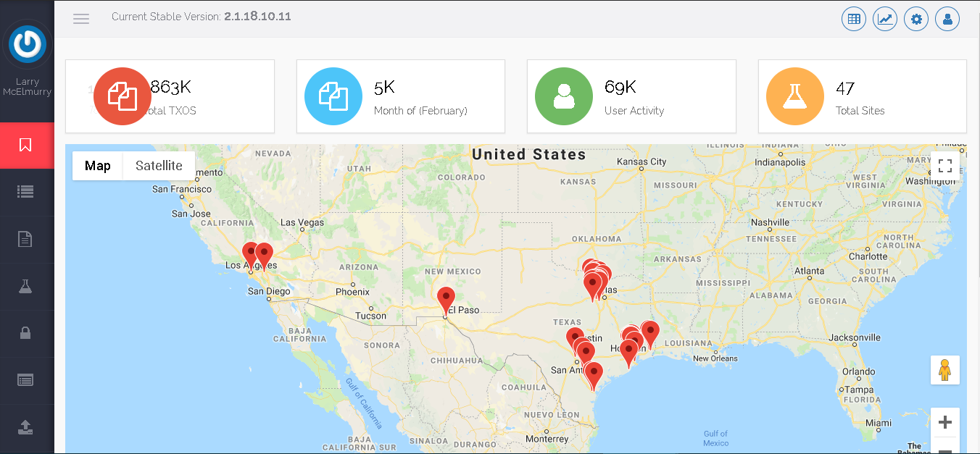
Task: Open the document icon in sidebar
Action: pyautogui.click(x=26, y=239)
